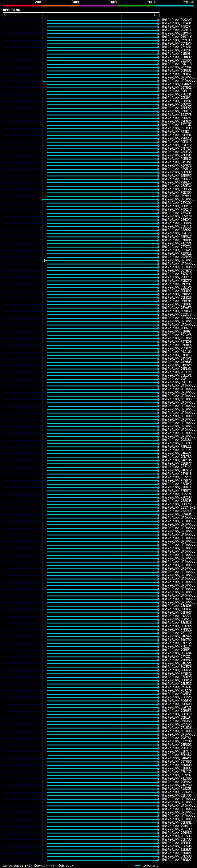197x868 pixels.
Task: Select the UniRef100_Q49I46 label
Action: tap(177, 37)
